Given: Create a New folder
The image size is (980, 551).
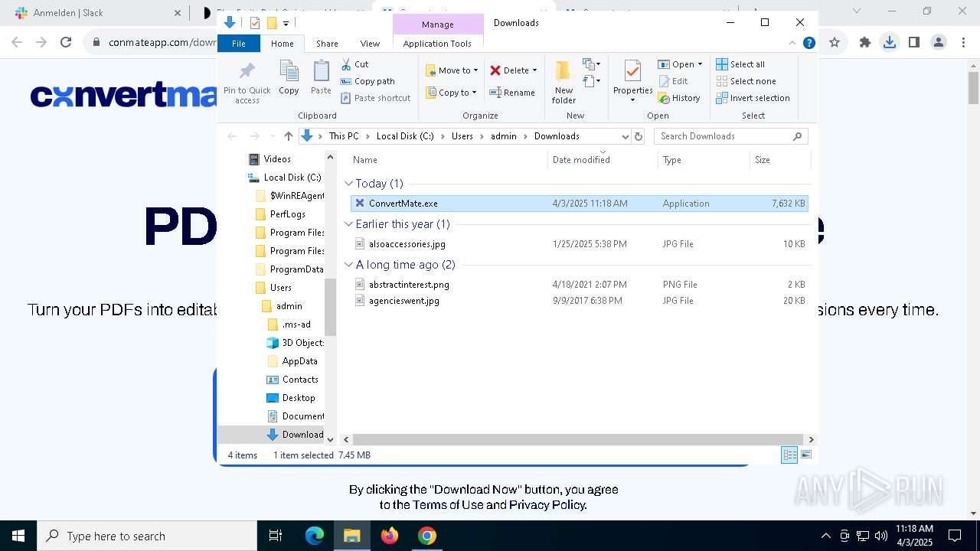Looking at the screenshot, I should tap(563, 83).
